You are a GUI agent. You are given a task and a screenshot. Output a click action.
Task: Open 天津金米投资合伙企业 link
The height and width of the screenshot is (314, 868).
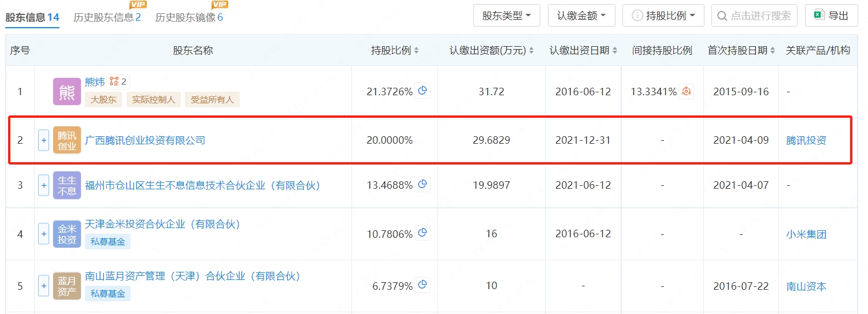162,224
